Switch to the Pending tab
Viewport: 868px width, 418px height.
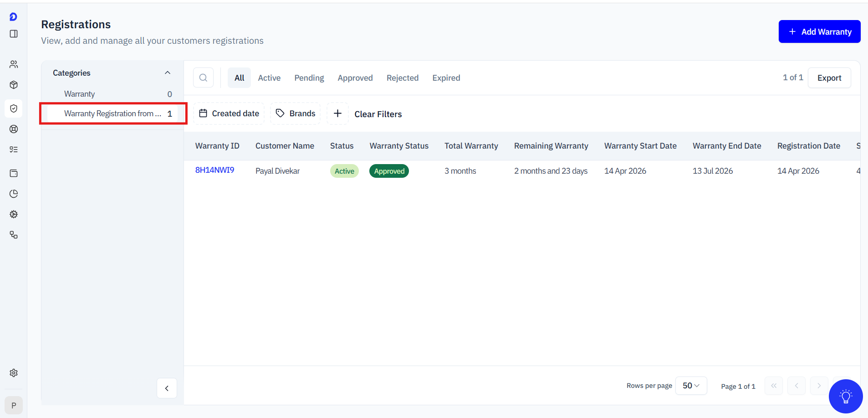(309, 78)
